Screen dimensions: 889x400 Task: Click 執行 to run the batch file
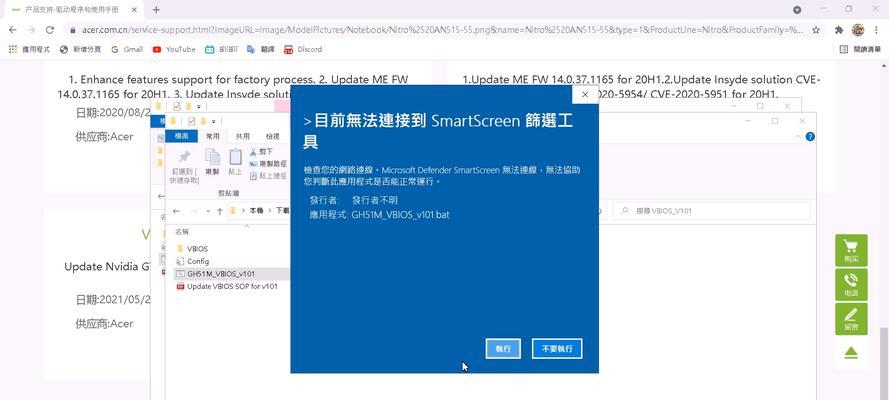click(x=503, y=348)
